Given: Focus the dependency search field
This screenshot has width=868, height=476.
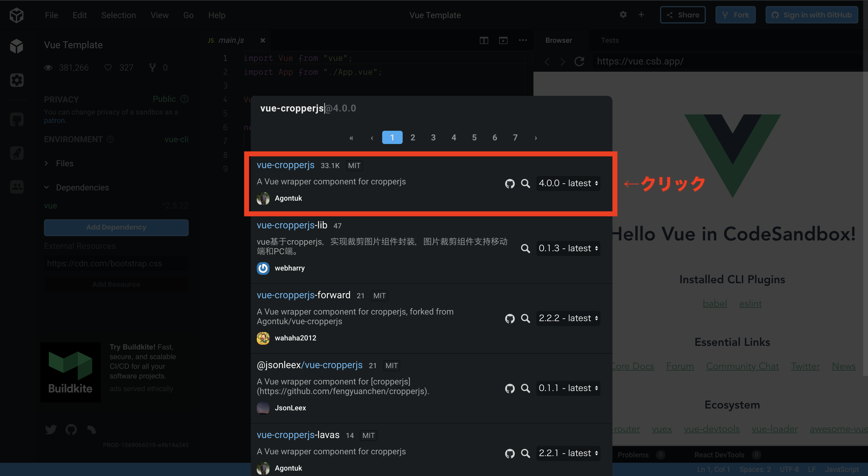Looking at the screenshot, I should [431, 108].
